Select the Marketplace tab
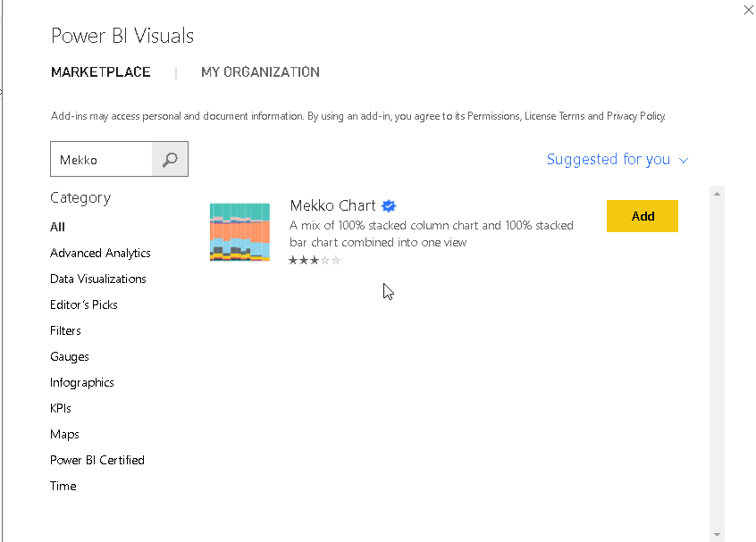The image size is (756, 542). (101, 72)
